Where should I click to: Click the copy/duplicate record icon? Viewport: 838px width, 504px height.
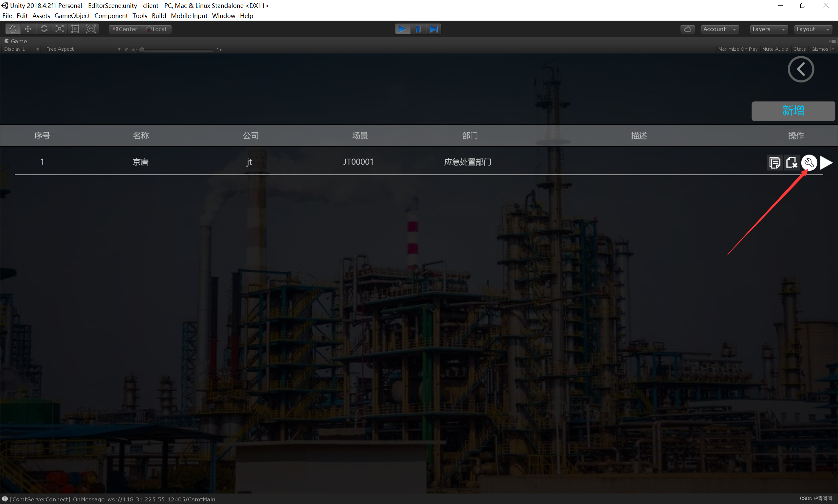tap(774, 162)
